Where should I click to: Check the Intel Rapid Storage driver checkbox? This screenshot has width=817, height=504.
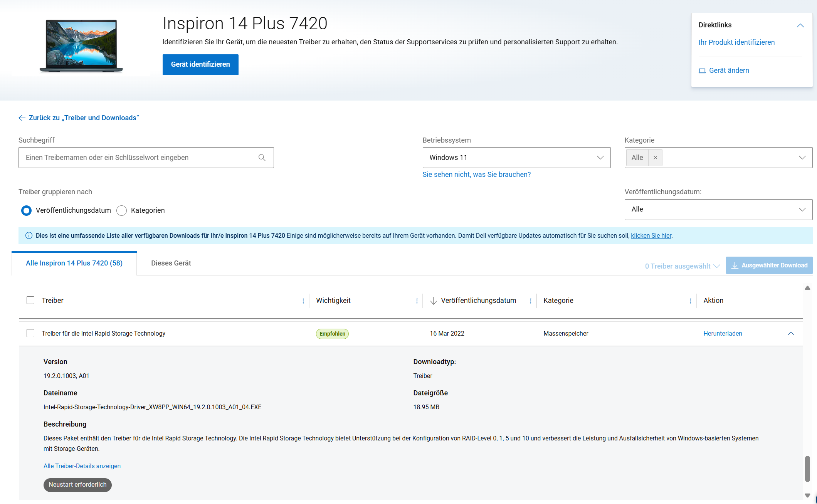(30, 333)
